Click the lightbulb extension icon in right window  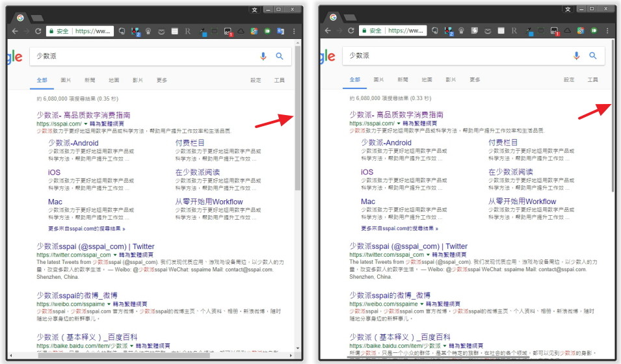[462, 31]
